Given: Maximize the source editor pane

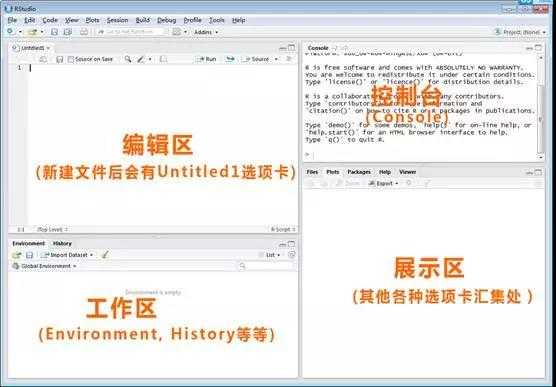Looking at the screenshot, I should click(x=291, y=48).
